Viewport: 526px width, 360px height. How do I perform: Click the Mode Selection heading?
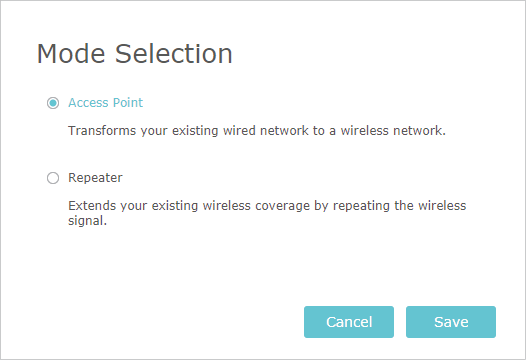[135, 54]
